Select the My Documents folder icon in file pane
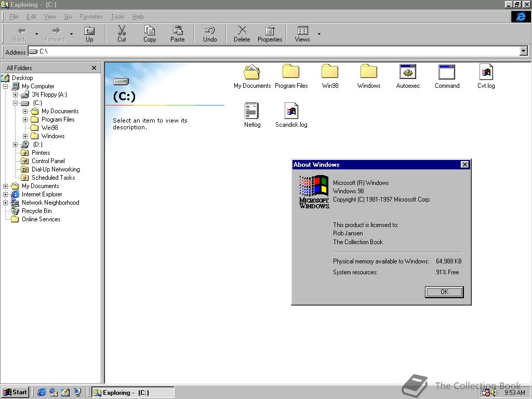Viewport: 532px width, 399px height. point(252,72)
